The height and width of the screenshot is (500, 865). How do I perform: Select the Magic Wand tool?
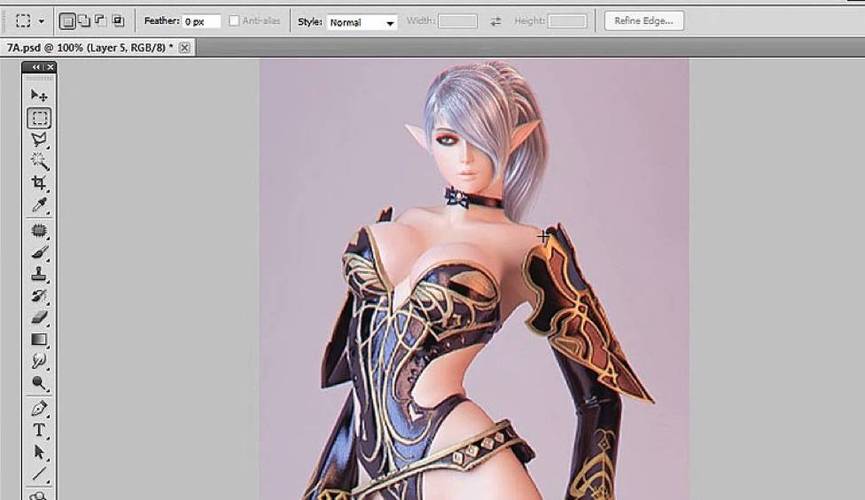[x=39, y=161]
